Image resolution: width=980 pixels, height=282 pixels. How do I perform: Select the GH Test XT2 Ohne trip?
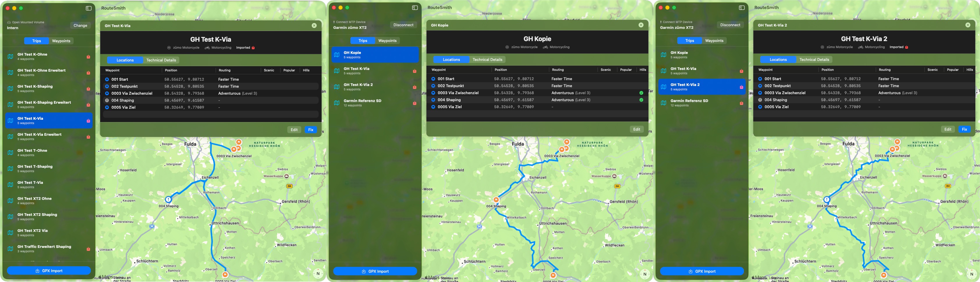coord(49,200)
